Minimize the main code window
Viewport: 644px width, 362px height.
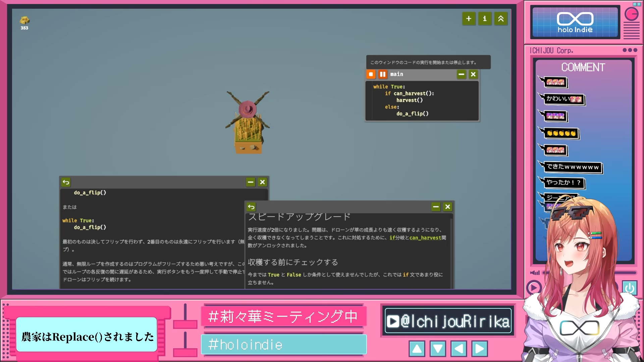pos(462,74)
